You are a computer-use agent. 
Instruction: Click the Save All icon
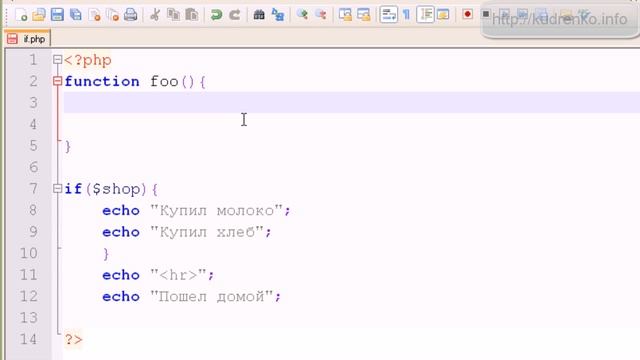point(76,15)
